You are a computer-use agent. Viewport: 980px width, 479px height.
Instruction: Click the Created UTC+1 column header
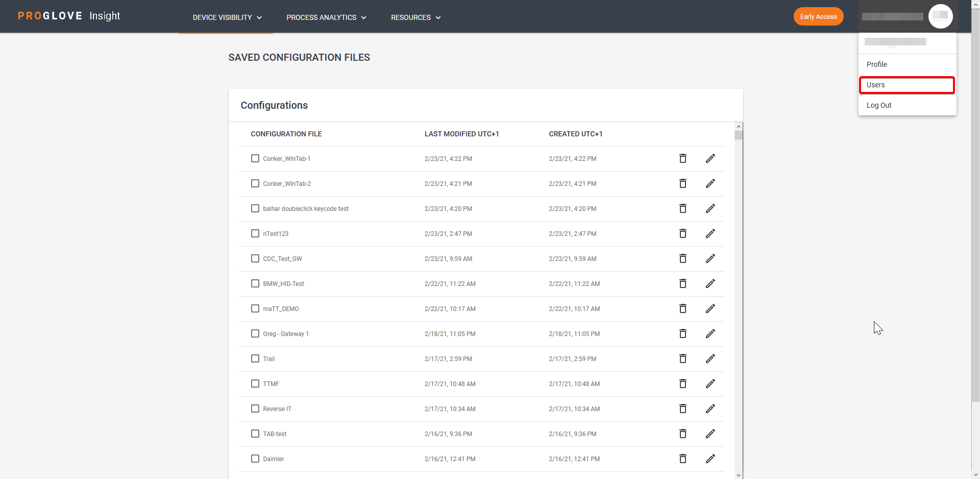pyautogui.click(x=575, y=134)
